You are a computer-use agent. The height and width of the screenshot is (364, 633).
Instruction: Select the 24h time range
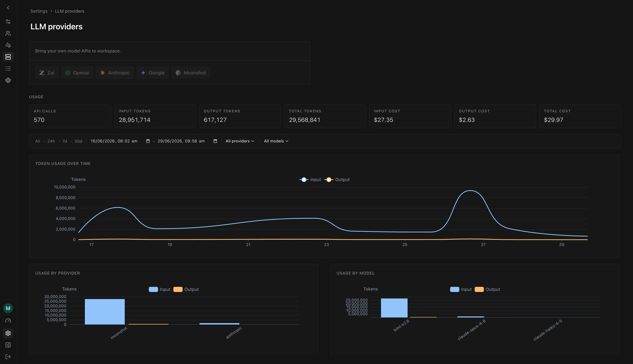coord(51,141)
